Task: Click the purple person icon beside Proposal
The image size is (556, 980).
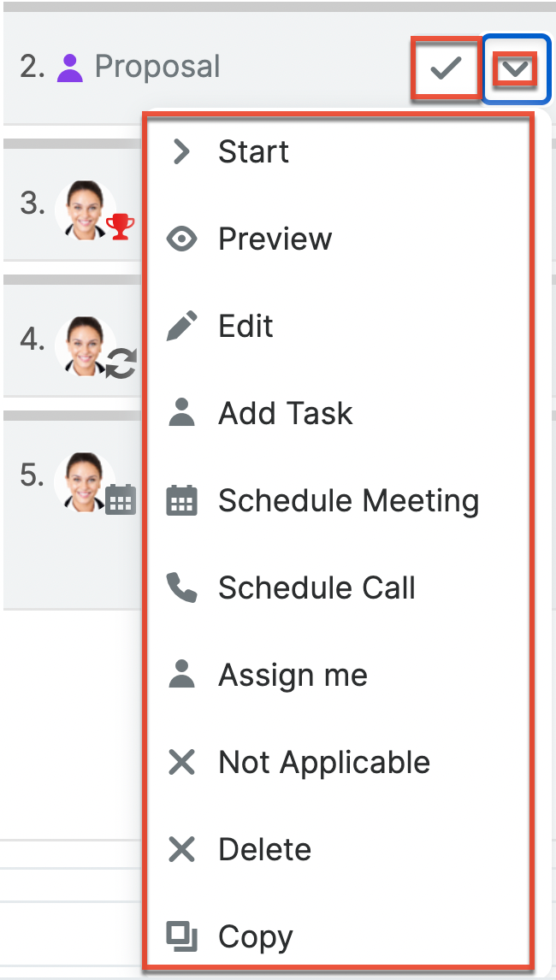Action: [70, 68]
